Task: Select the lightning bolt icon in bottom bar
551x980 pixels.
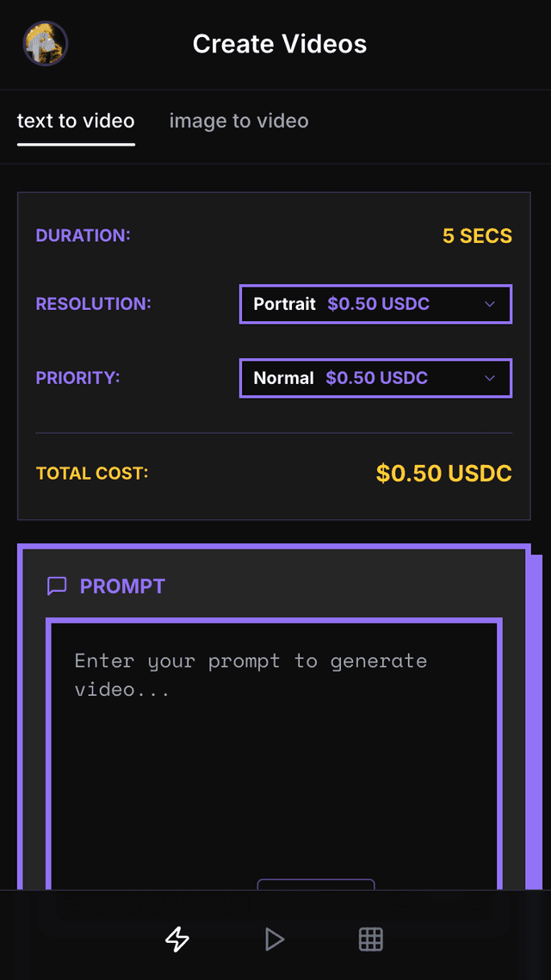Action: point(176,940)
